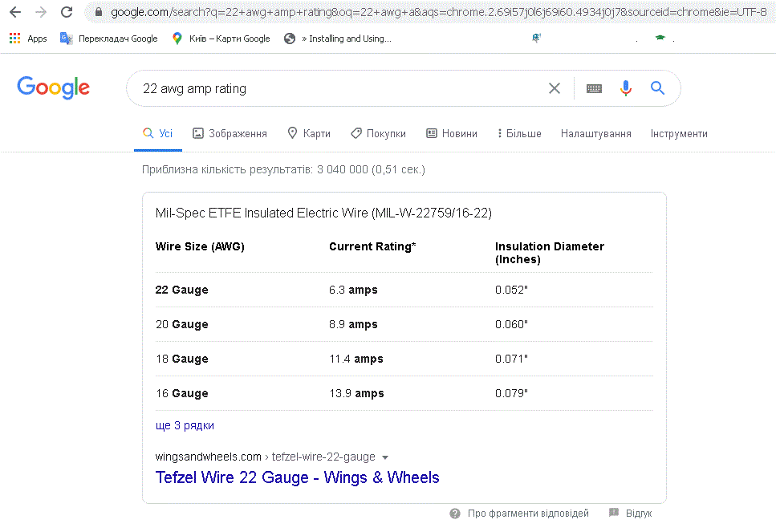Open Інструменти search tools
776x532 pixels.
click(679, 134)
